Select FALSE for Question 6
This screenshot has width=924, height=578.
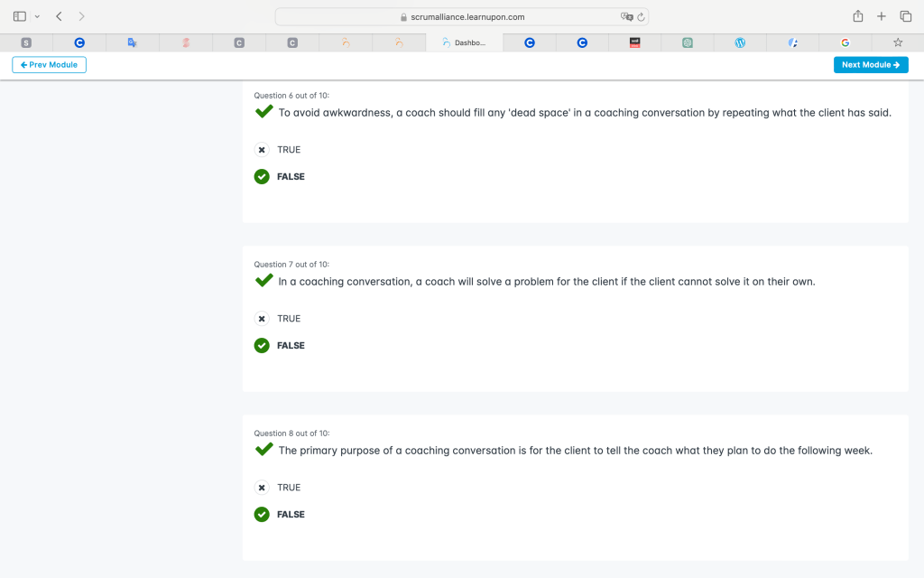tap(262, 177)
